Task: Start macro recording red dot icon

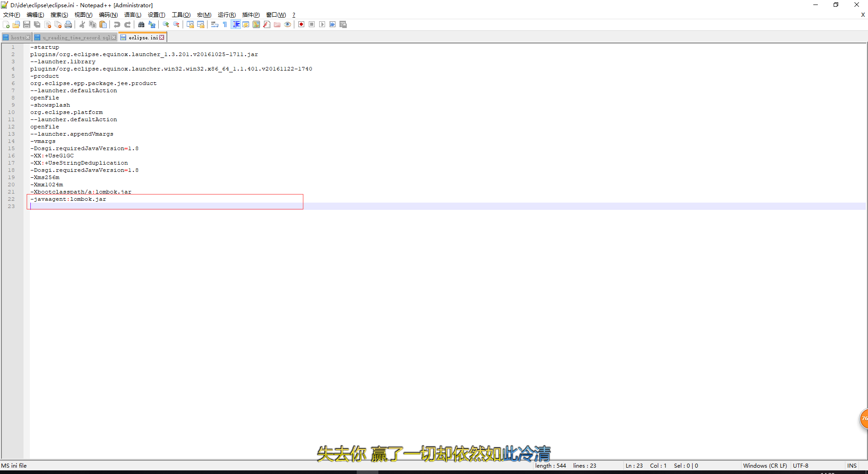Action: pyautogui.click(x=302, y=24)
